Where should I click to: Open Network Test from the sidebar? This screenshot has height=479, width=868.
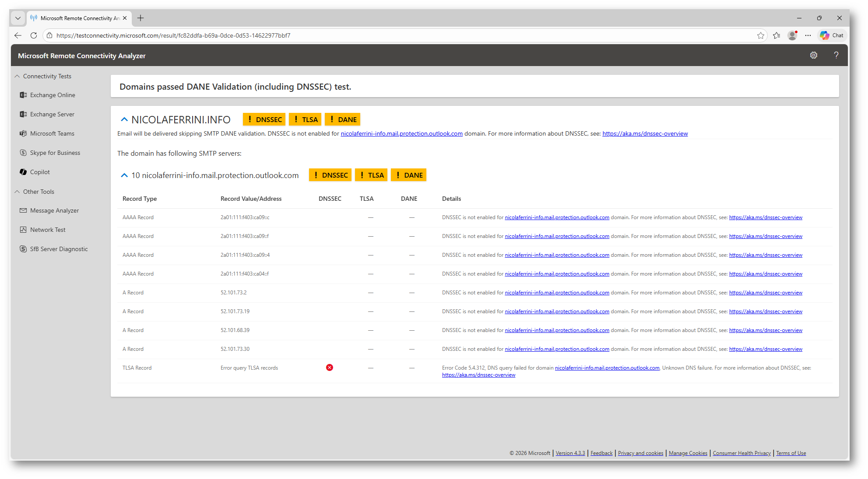(x=47, y=230)
